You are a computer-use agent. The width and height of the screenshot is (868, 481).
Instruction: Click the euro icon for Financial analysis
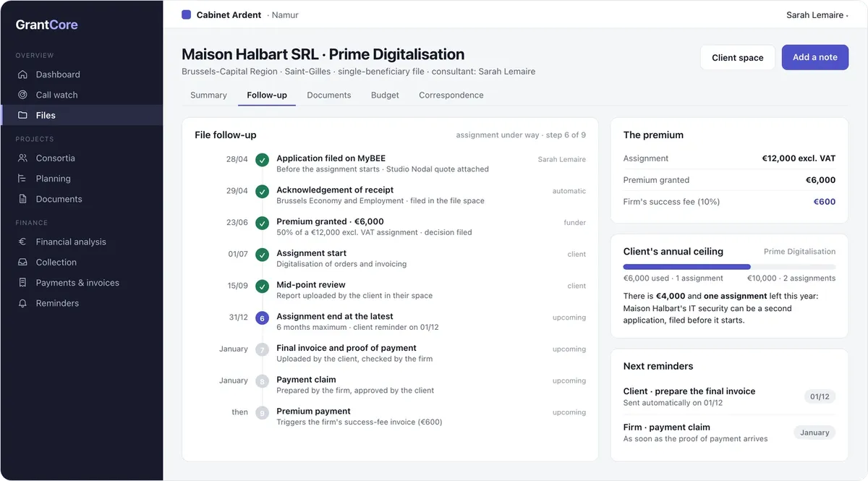22,242
